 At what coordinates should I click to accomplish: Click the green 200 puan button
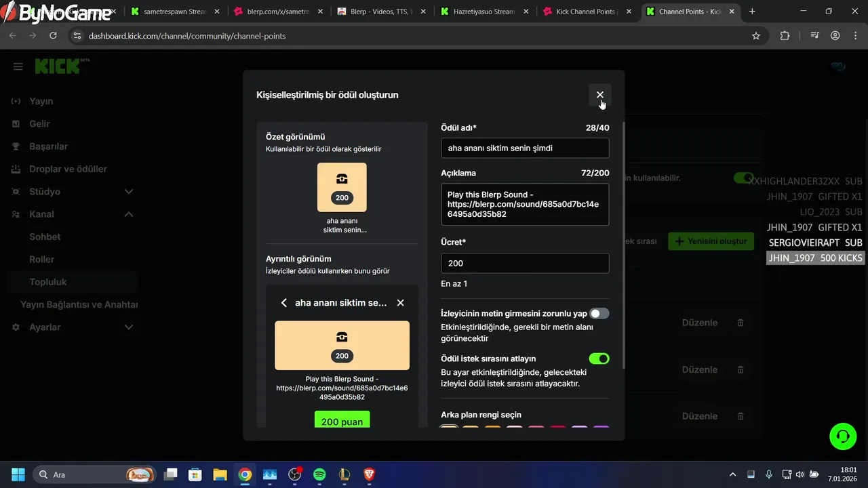pos(342,420)
